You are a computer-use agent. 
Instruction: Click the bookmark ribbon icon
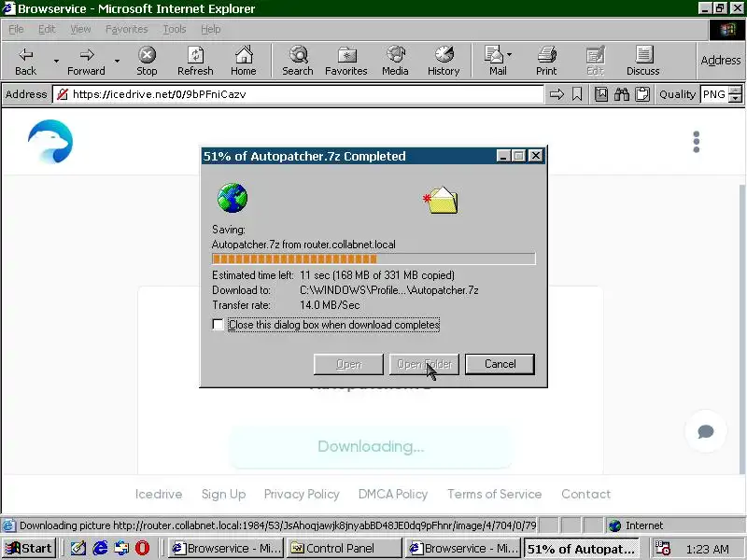click(x=577, y=94)
